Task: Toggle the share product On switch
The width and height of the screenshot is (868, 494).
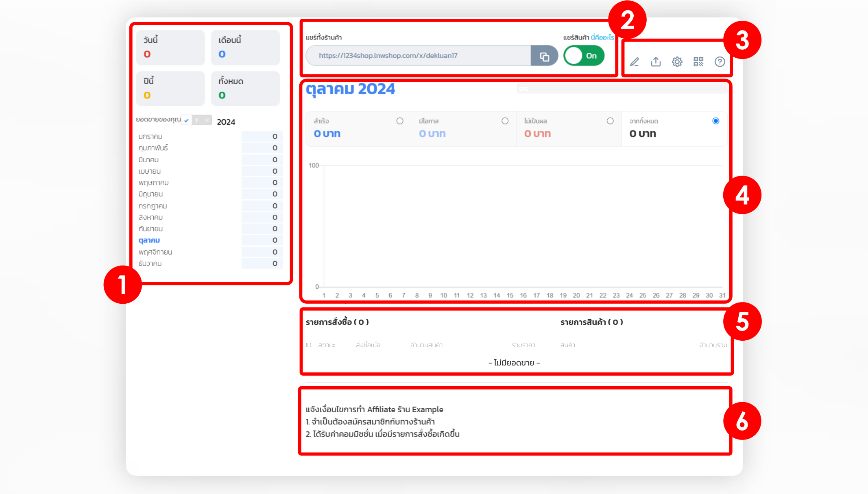Action: [584, 56]
